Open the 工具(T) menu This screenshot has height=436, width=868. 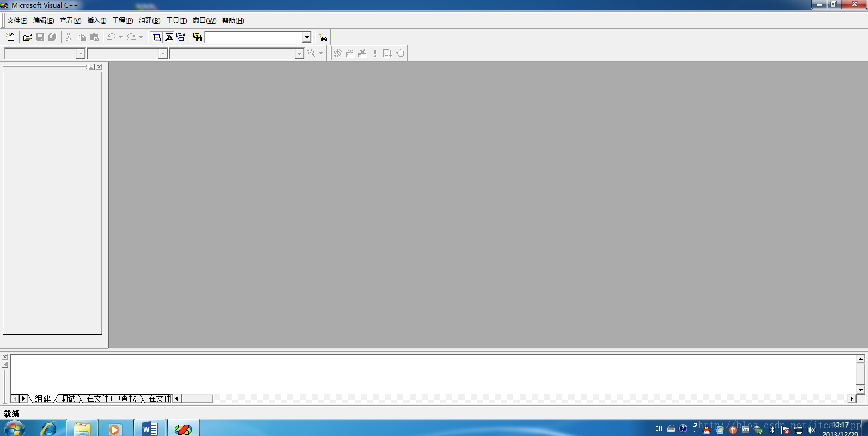(x=176, y=21)
